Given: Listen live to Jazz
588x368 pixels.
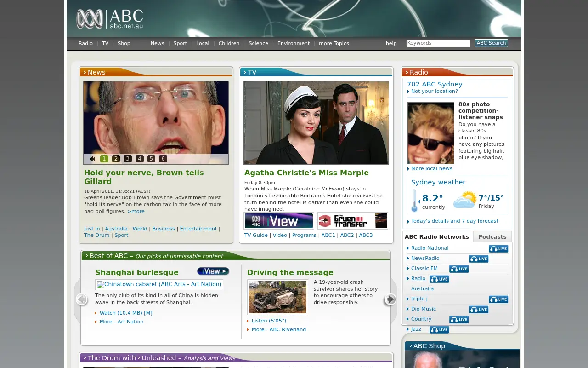Looking at the screenshot, I should 439,330.
